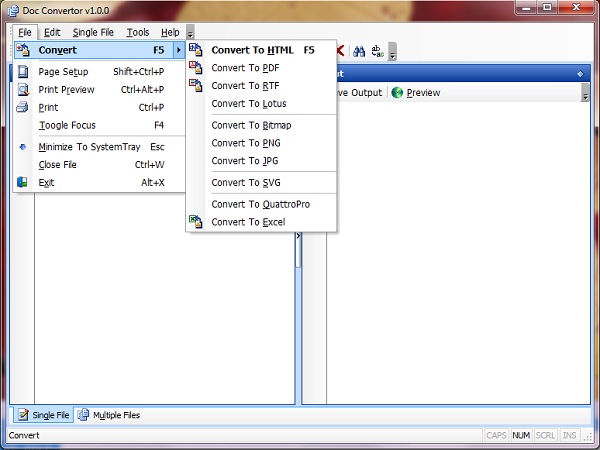Viewport: 600px width, 450px height.
Task: Click the Multiple Files tab icon
Action: (x=83, y=415)
